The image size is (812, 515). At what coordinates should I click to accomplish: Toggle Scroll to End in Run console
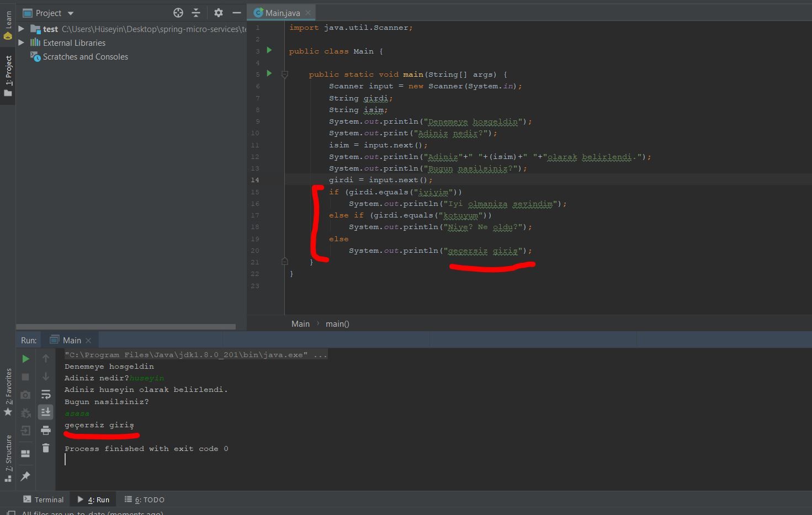(46, 412)
